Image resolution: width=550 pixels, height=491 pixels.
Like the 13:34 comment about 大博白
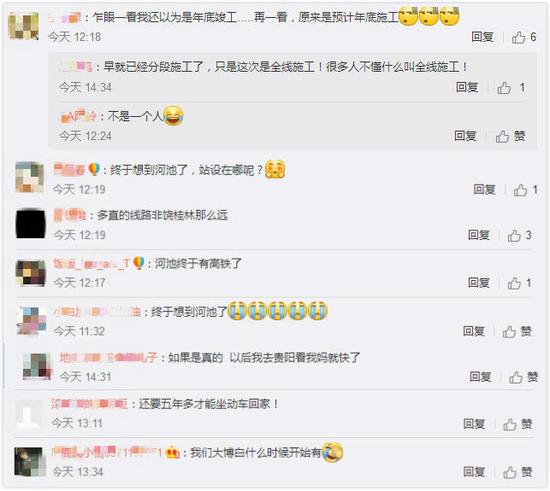click(517, 472)
